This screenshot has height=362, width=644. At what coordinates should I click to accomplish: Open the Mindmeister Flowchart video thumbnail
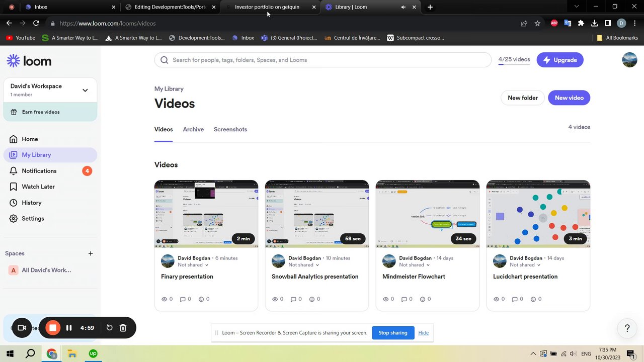point(428,214)
